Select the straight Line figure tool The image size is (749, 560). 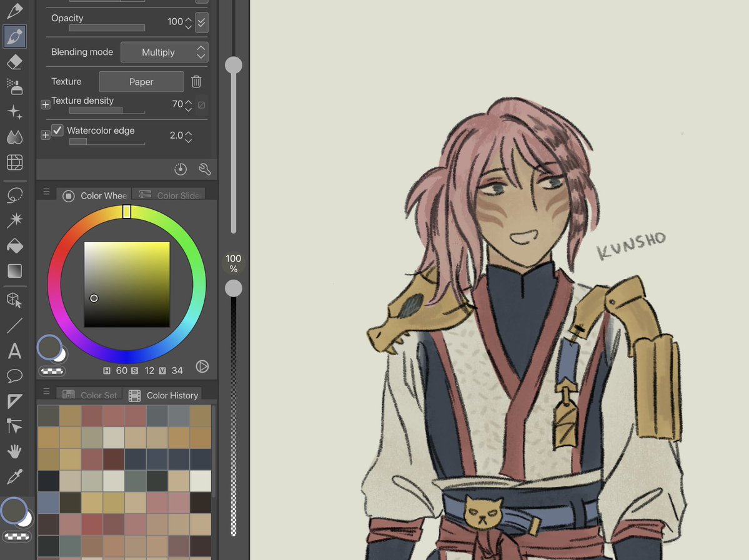15,326
